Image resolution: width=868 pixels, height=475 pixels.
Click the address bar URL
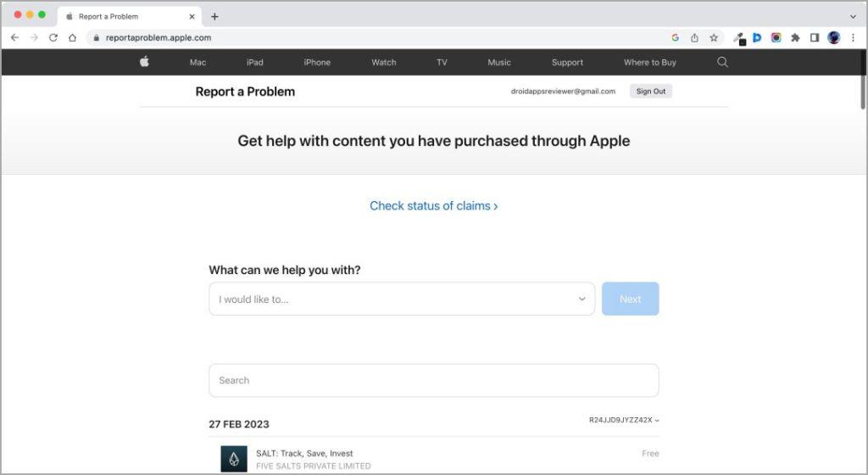(x=159, y=37)
